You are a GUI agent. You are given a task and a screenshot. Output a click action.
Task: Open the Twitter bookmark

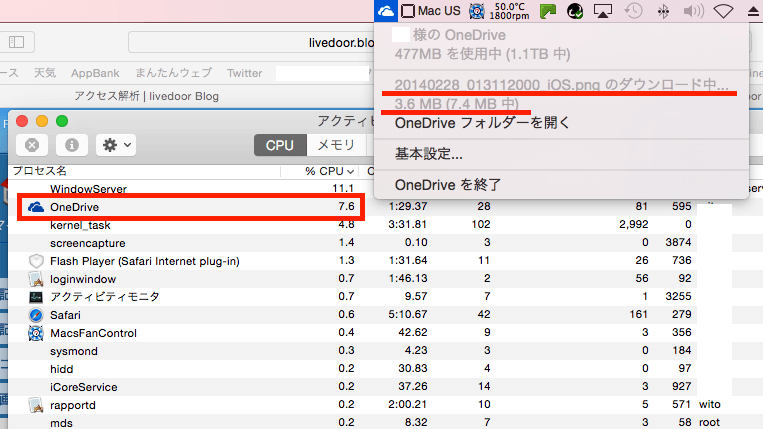pyautogui.click(x=244, y=73)
